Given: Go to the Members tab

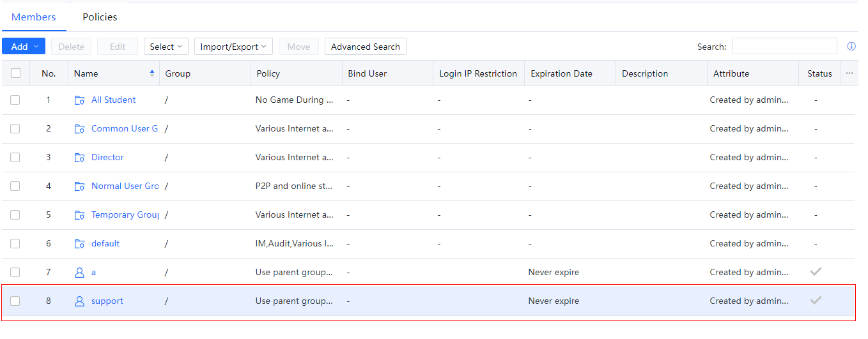Looking at the screenshot, I should click(34, 17).
